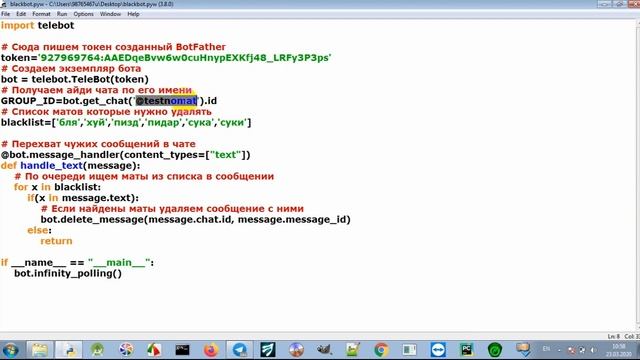Click 'GROUP_ID' variable name

pos(29,101)
